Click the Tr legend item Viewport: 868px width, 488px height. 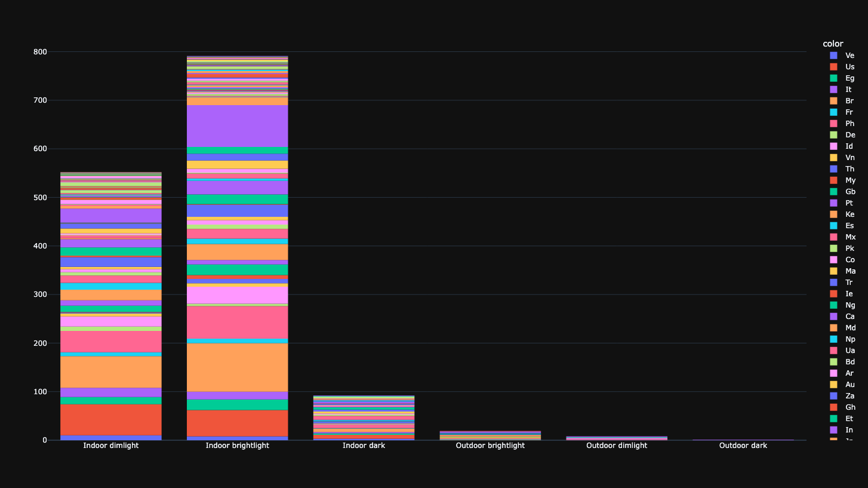coord(842,283)
